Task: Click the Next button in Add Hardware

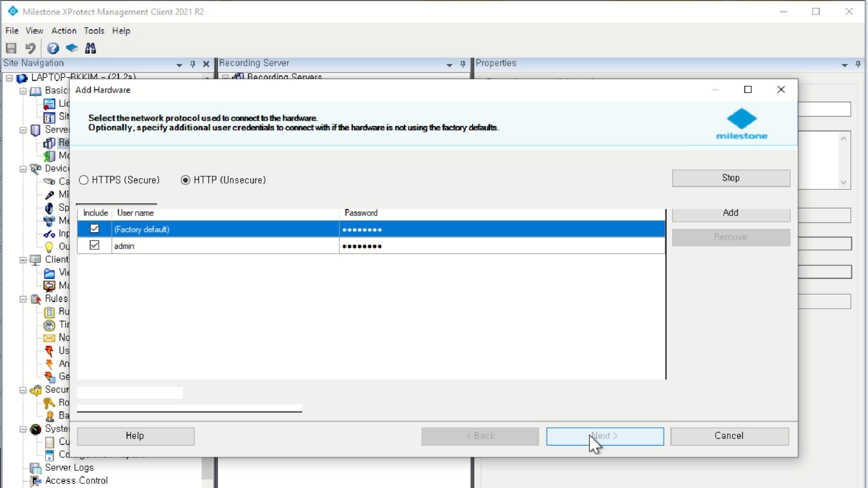Action: [x=605, y=436]
